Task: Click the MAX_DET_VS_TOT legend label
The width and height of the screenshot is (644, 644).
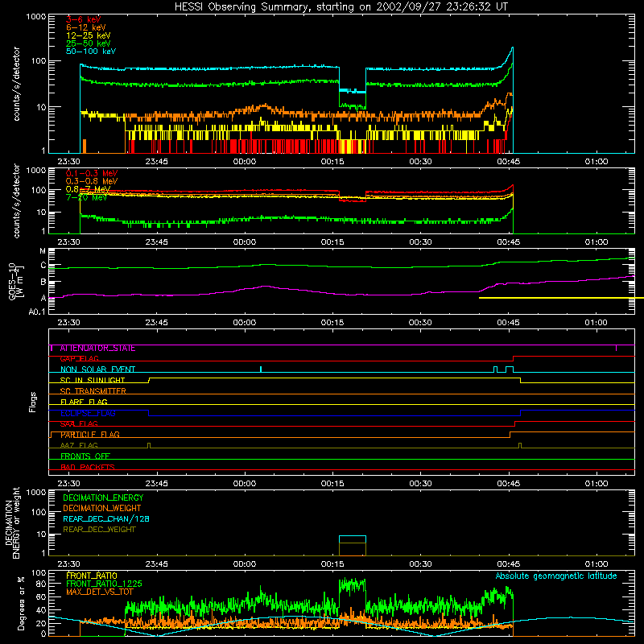Action: click(x=100, y=592)
